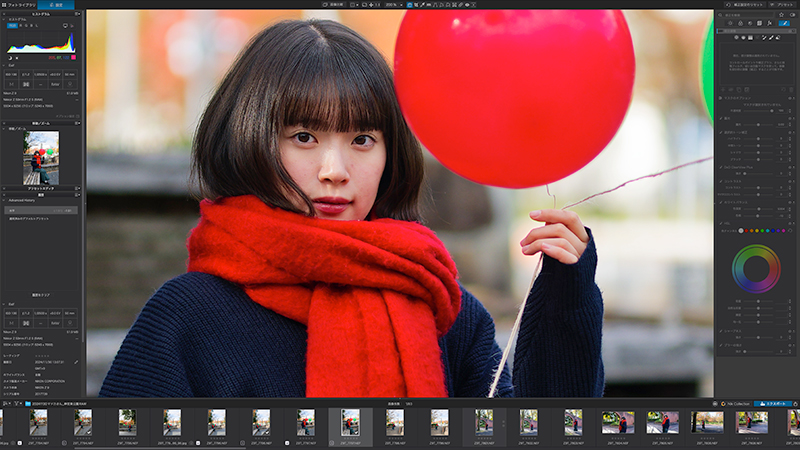Select the highlighted filmstrip thumbnail
This screenshot has height=450, width=800.
click(x=351, y=424)
